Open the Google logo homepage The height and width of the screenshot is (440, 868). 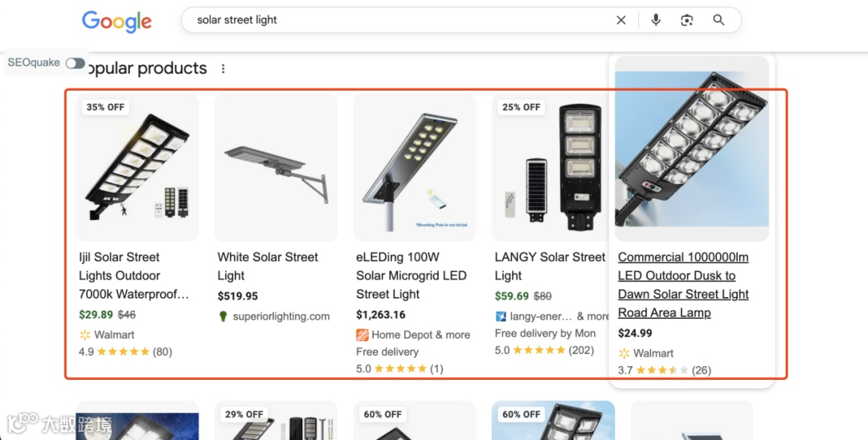coord(117,22)
